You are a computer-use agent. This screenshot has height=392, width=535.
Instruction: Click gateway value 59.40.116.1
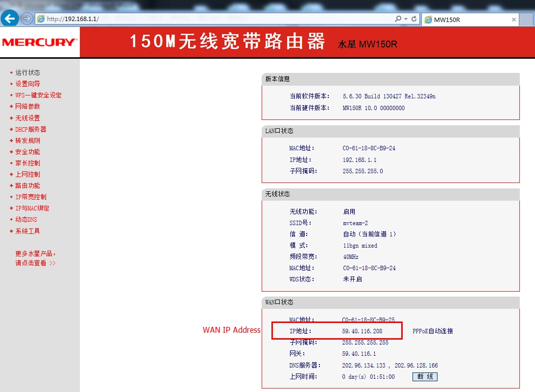click(359, 354)
